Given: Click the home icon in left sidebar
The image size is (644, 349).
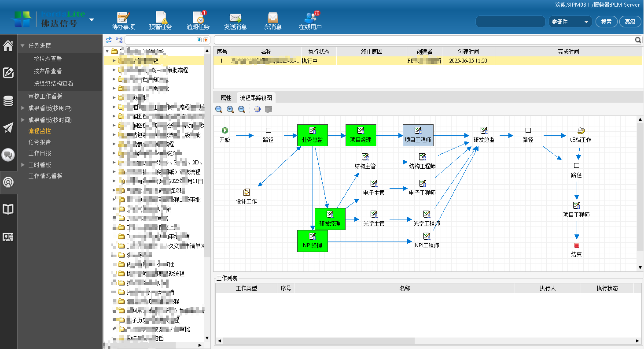Looking at the screenshot, I should [x=8, y=46].
